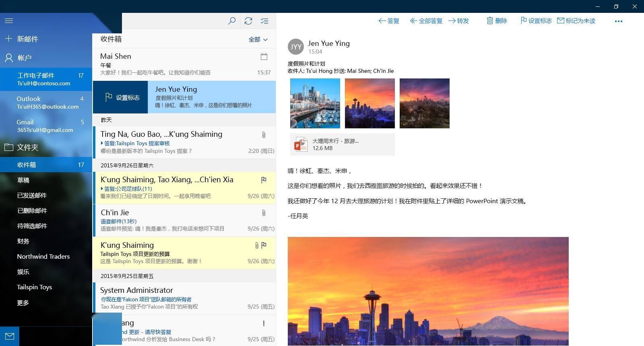Click the Folders folder icon
644x346 pixels.
coord(9,147)
